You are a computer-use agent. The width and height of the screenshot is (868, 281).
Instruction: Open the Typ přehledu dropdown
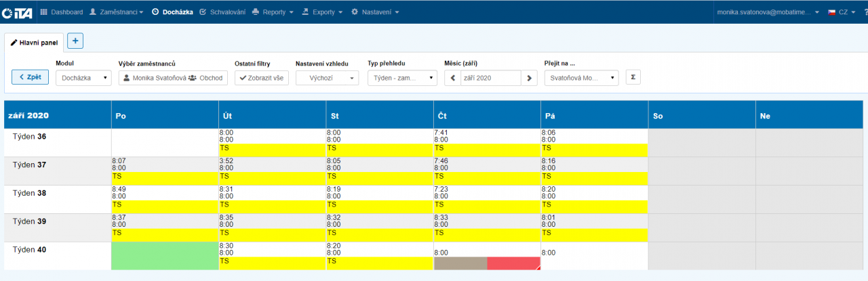(x=402, y=78)
